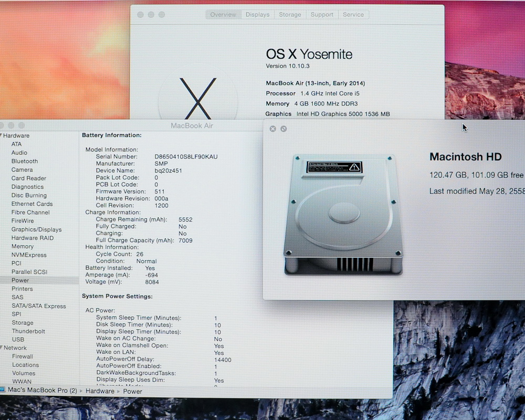Select Graphics/Displays in the sidebar
Screen dimensions: 525x420
point(37,229)
